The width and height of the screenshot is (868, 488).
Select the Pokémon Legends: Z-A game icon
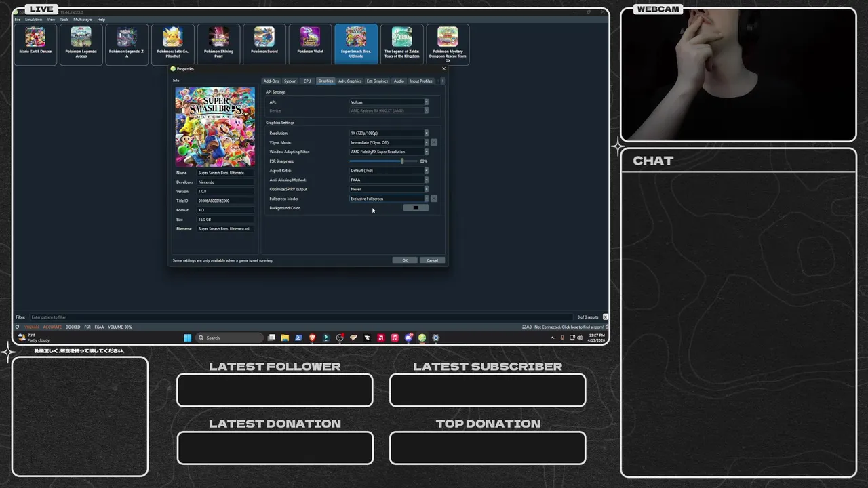[127, 44]
